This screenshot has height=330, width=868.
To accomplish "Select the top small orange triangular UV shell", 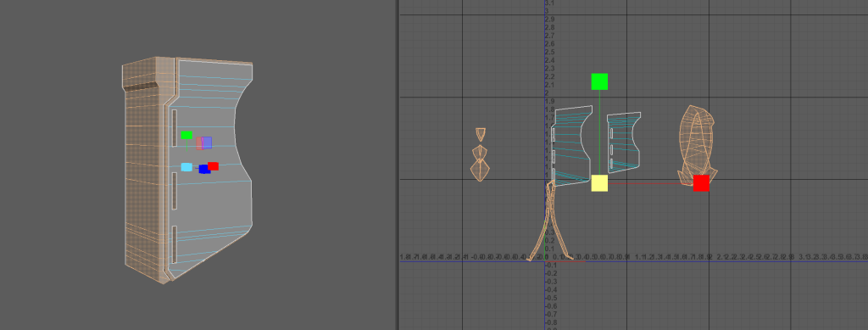I will tap(481, 133).
